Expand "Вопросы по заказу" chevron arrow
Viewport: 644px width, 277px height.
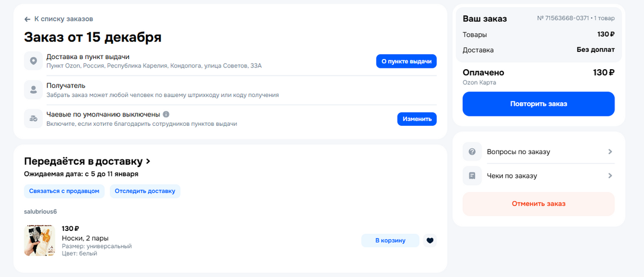pyautogui.click(x=610, y=152)
